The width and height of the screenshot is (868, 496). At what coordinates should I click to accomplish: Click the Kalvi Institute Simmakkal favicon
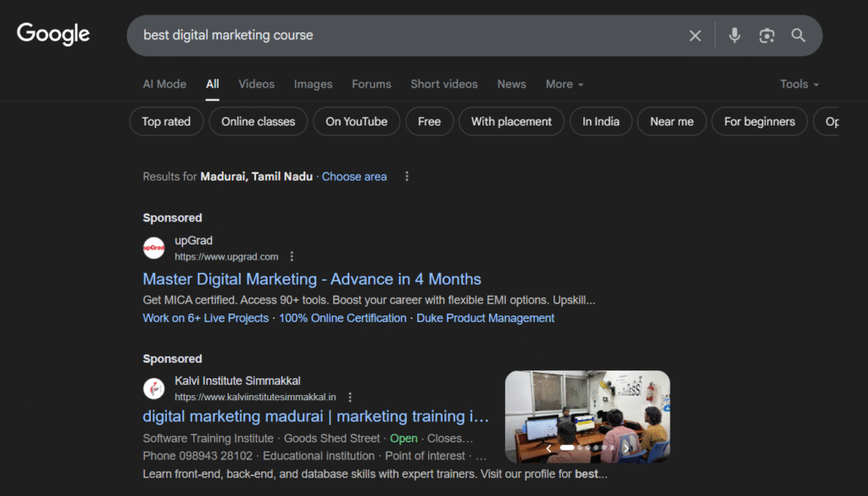point(154,388)
